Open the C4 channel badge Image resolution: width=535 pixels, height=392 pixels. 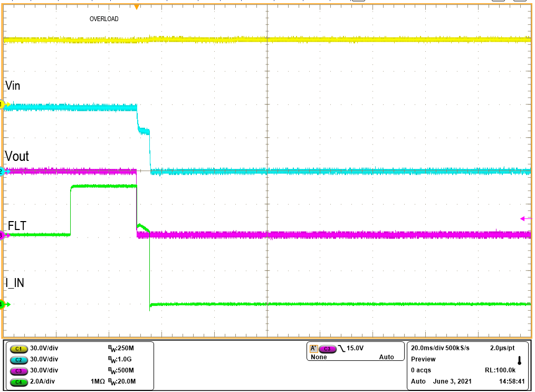19,381
